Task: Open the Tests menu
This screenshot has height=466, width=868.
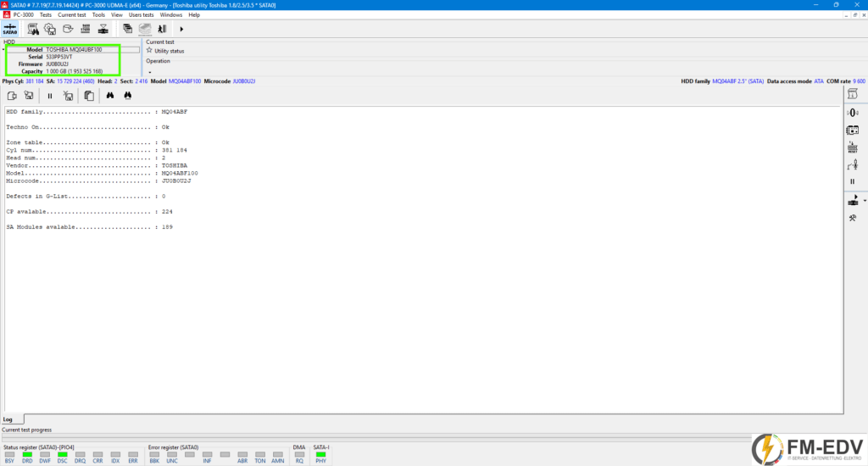Action: (x=46, y=15)
